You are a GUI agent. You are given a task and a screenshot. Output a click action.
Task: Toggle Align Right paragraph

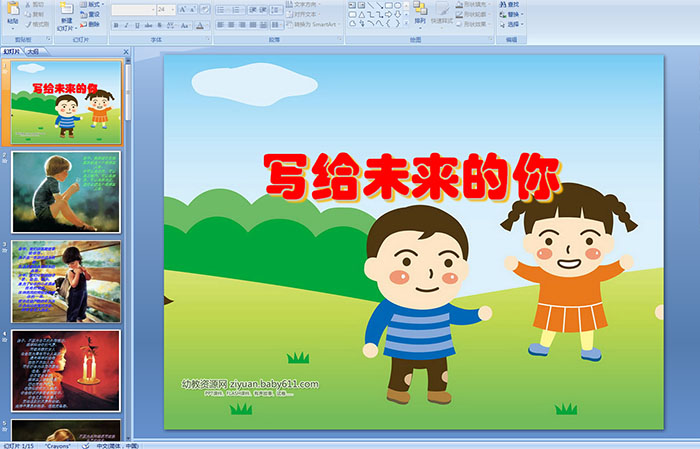tap(242, 25)
